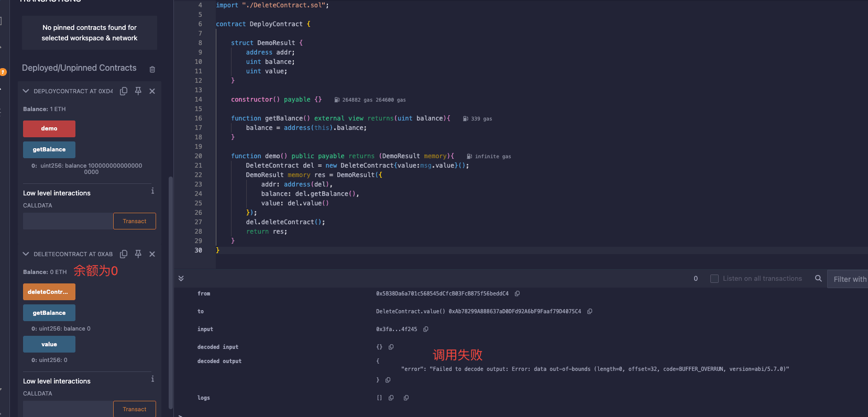The image size is (868, 417).
Task: Pin the DEPLOYCONTRACT instance
Action: (x=138, y=91)
